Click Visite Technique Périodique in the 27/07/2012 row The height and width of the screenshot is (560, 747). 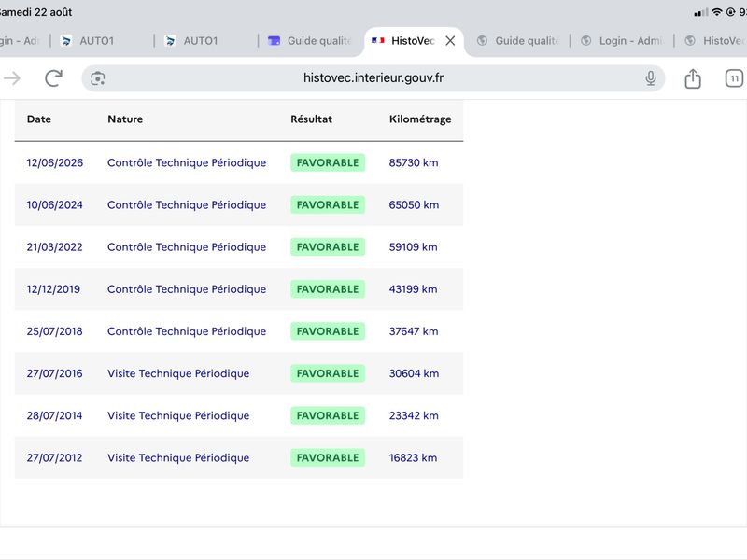pos(178,457)
